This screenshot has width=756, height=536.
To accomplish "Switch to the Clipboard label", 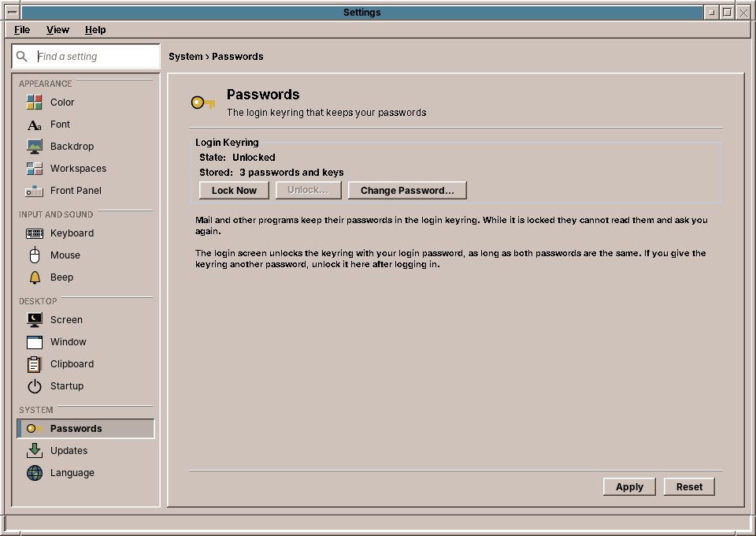I will (72, 364).
